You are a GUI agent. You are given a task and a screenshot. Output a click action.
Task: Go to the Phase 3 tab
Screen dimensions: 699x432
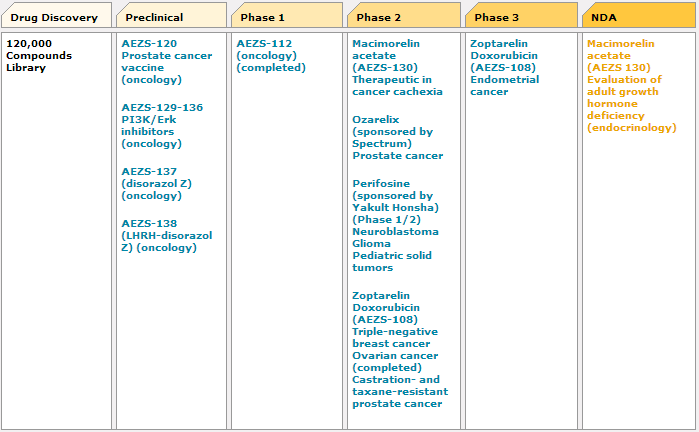(x=497, y=17)
